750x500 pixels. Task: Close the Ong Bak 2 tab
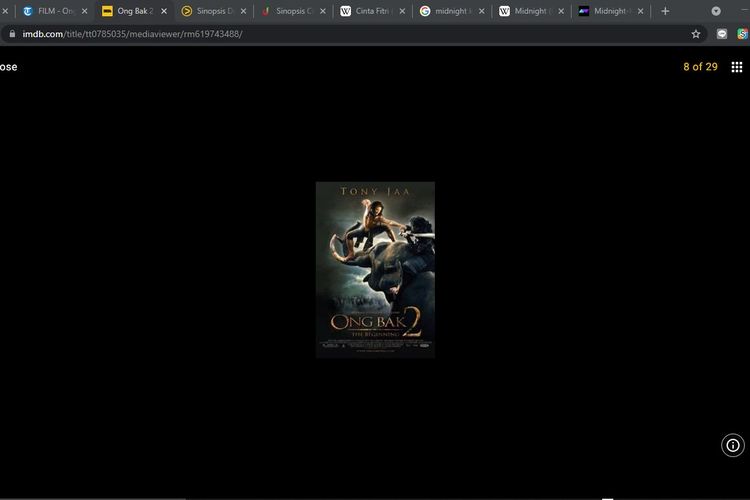(164, 11)
